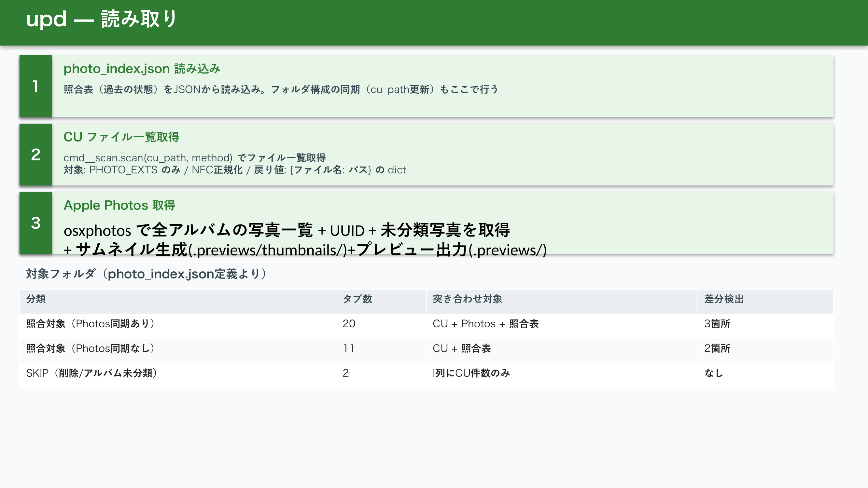Viewport: 868px width, 488px height.
Task: Click the osxphotos black annotation text
Action: (287, 230)
